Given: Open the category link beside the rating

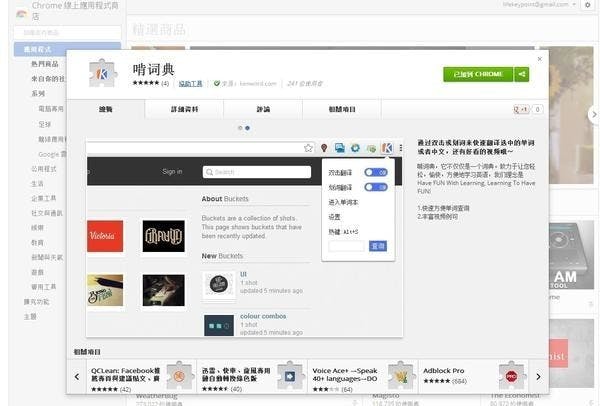Looking at the screenshot, I should pos(191,83).
